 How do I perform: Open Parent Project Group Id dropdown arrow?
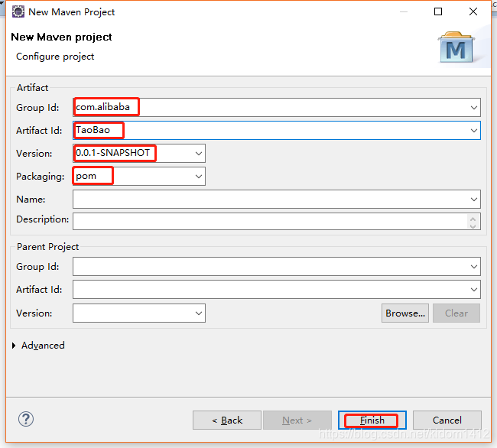(474, 267)
